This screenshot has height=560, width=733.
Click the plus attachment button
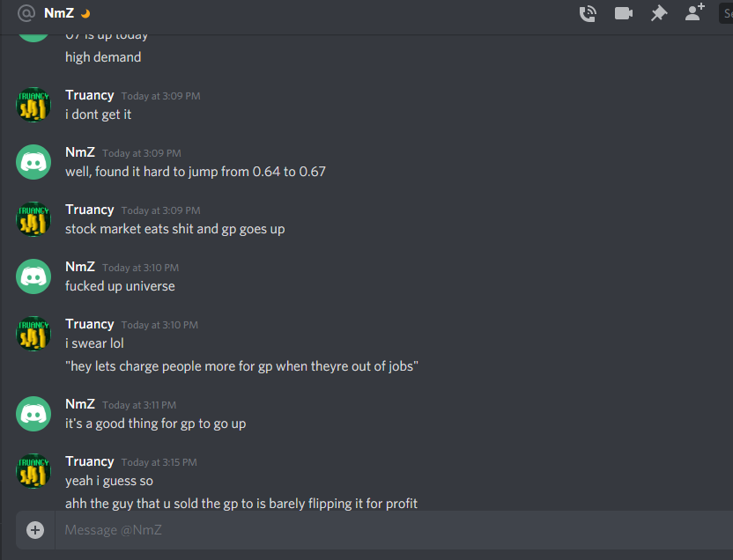tap(35, 530)
